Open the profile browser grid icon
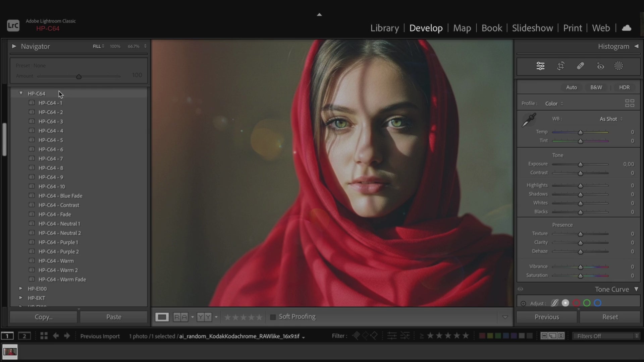This screenshot has height=362, width=644. point(630,103)
